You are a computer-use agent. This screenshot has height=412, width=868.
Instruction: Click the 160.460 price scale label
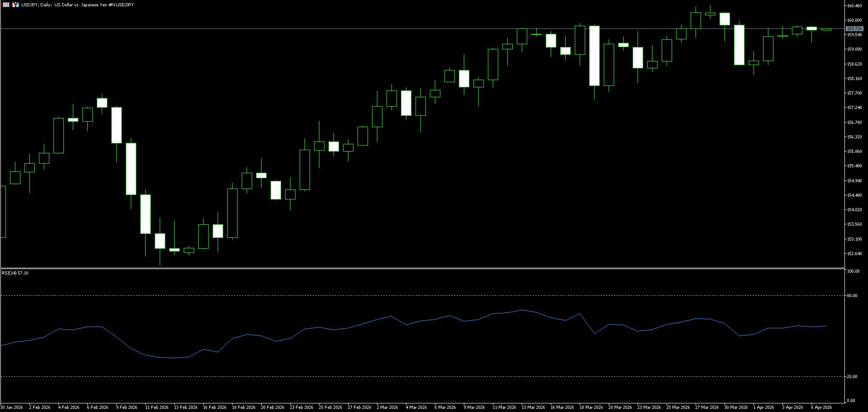tap(854, 6)
